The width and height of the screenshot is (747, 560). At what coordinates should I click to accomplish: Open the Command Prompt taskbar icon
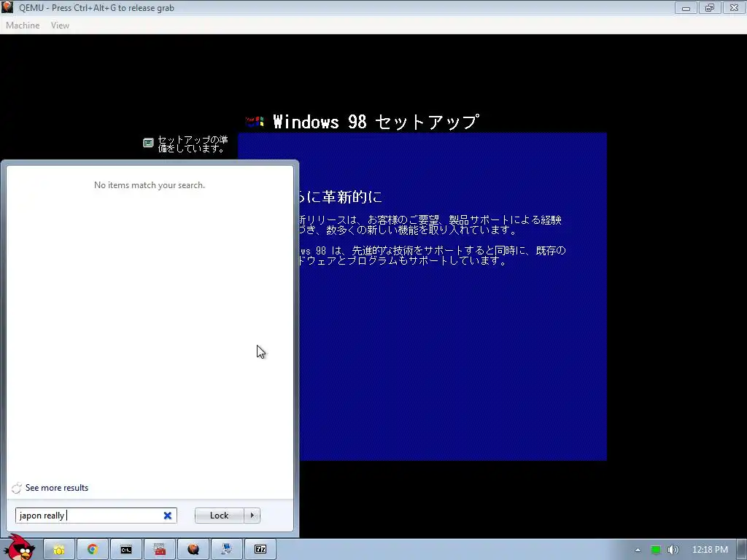[125, 550]
